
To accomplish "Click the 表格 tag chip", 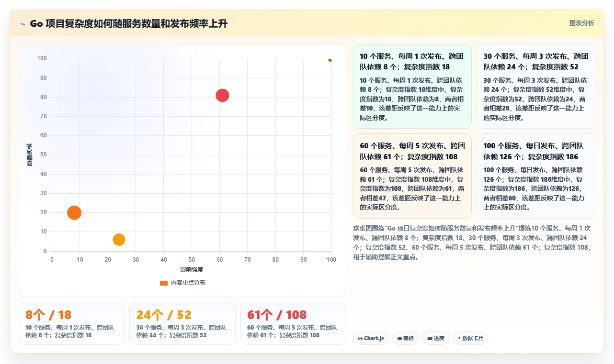I will 405,338.
